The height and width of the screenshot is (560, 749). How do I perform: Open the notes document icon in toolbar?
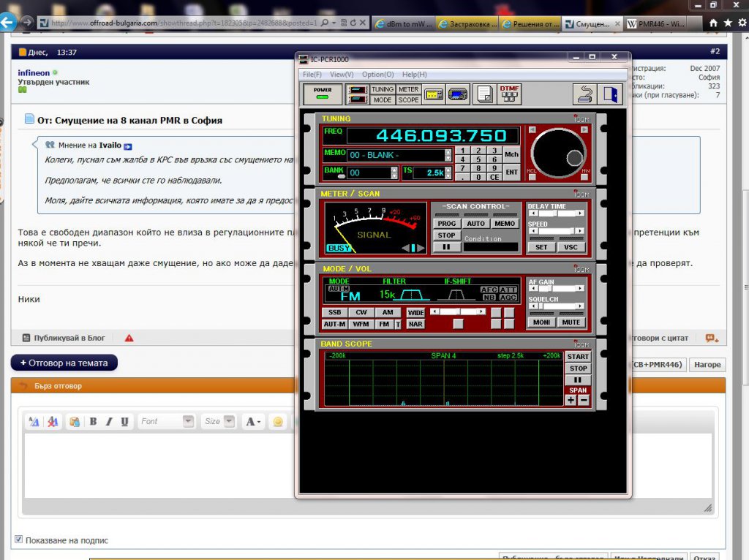[483, 94]
